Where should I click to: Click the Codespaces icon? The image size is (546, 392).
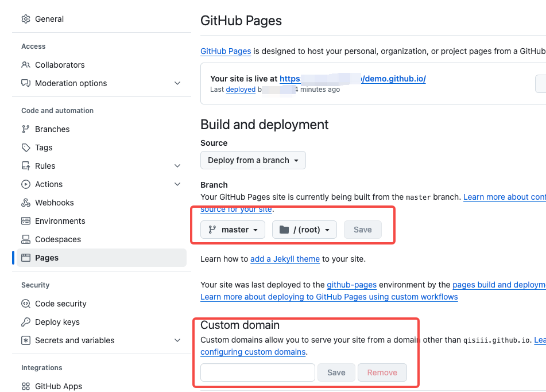pos(26,239)
